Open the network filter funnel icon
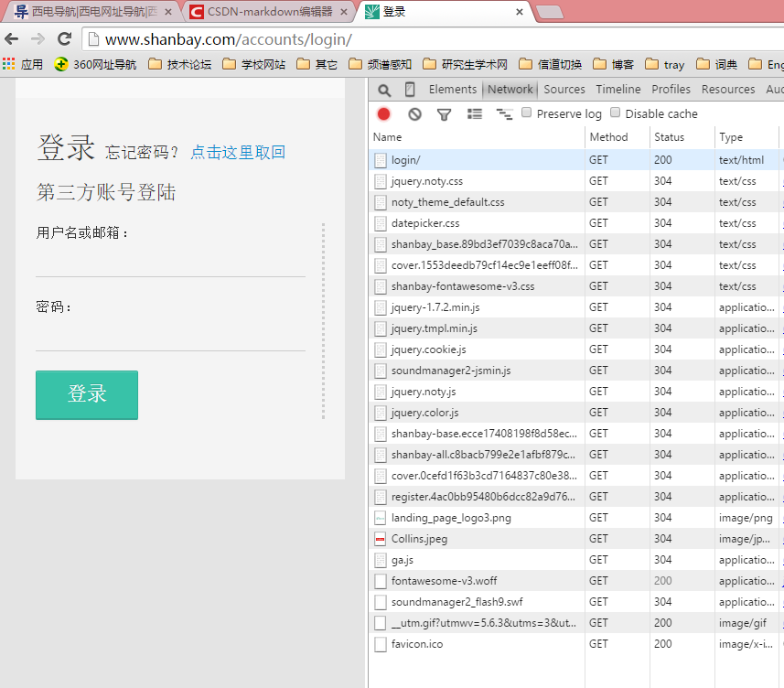The height and width of the screenshot is (688, 784). [x=444, y=114]
